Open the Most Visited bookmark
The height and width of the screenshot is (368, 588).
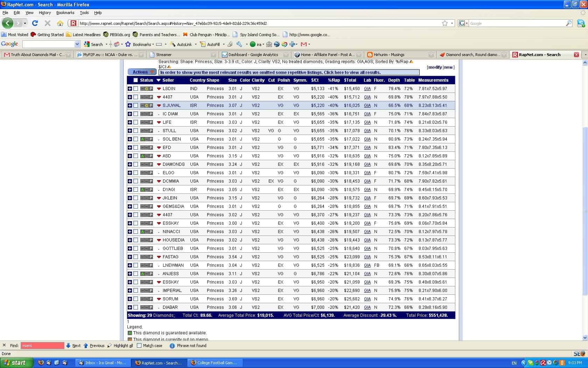[x=15, y=35]
